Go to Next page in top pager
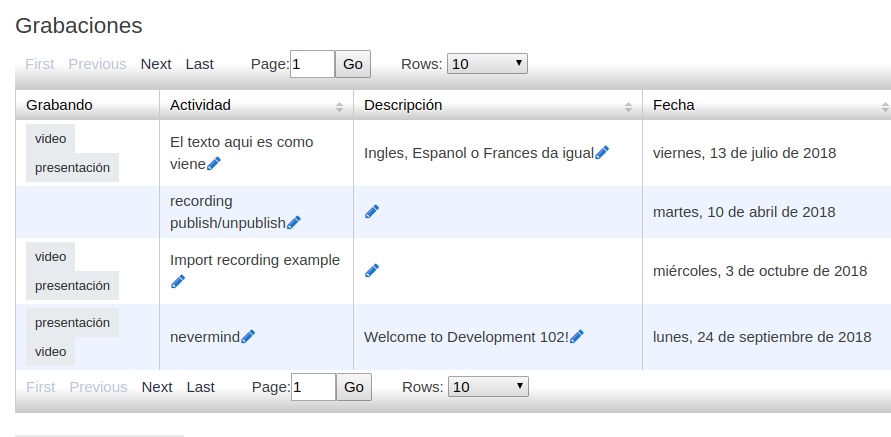Image resolution: width=891 pixels, height=437 pixels. (x=156, y=64)
